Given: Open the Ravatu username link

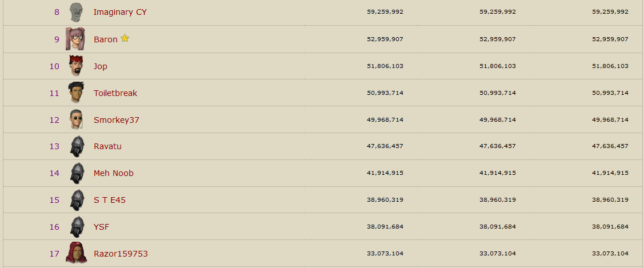Looking at the screenshot, I should 107,146.
